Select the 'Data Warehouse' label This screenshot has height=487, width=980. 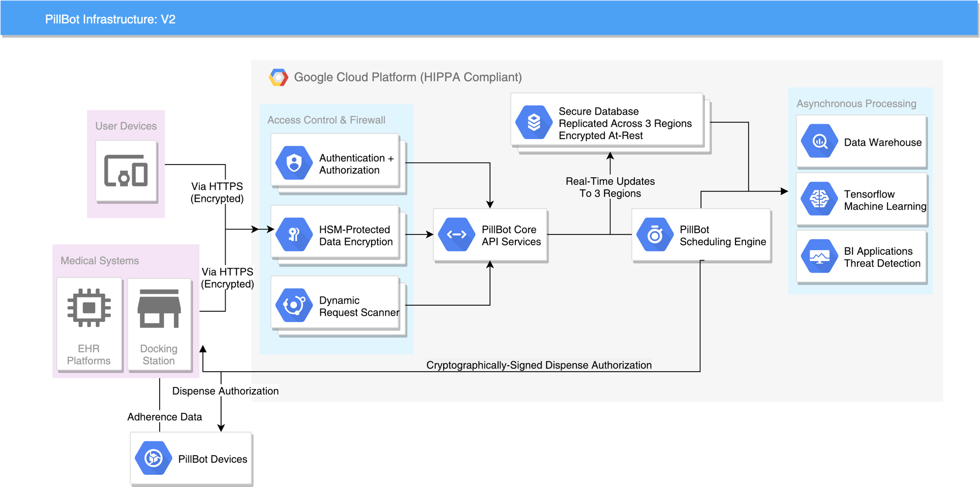882,142
